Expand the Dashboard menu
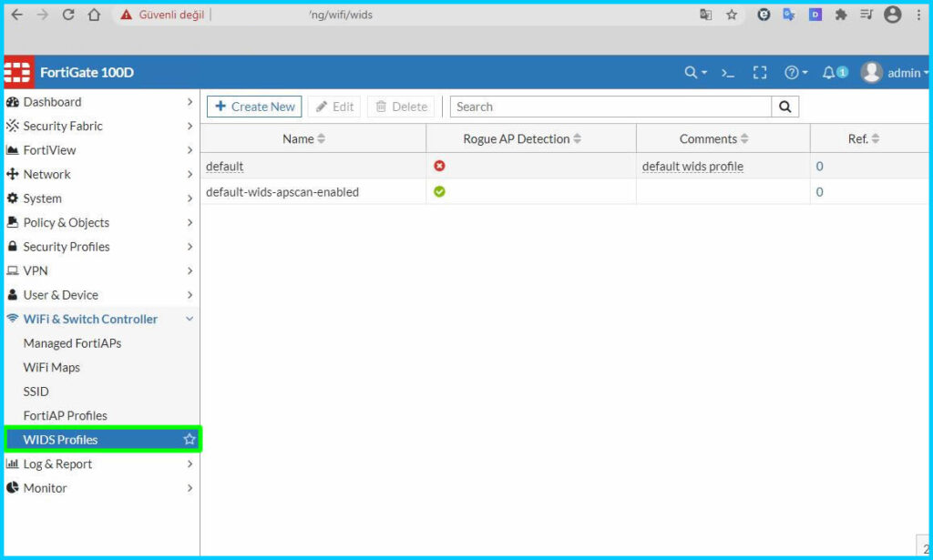Image resolution: width=933 pixels, height=560 pixels. click(x=100, y=102)
